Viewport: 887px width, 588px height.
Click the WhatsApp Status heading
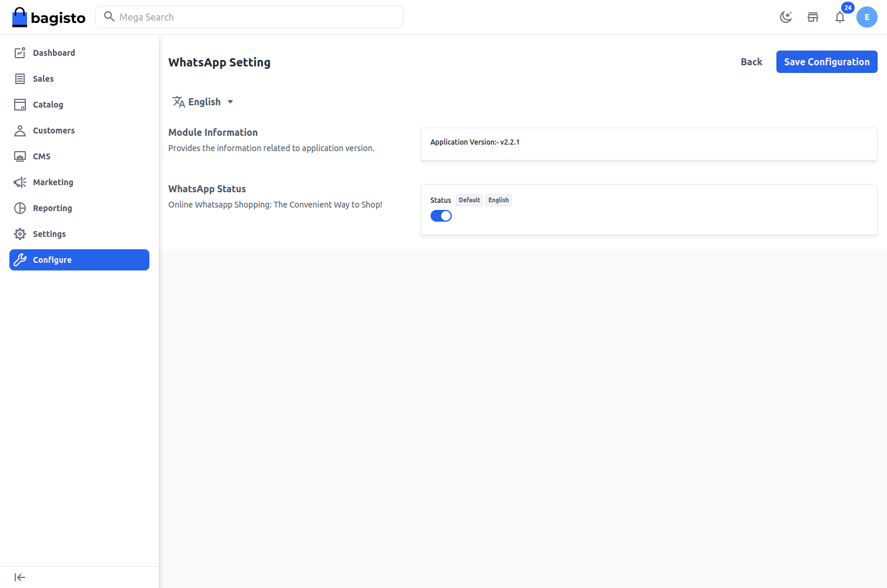click(x=207, y=189)
